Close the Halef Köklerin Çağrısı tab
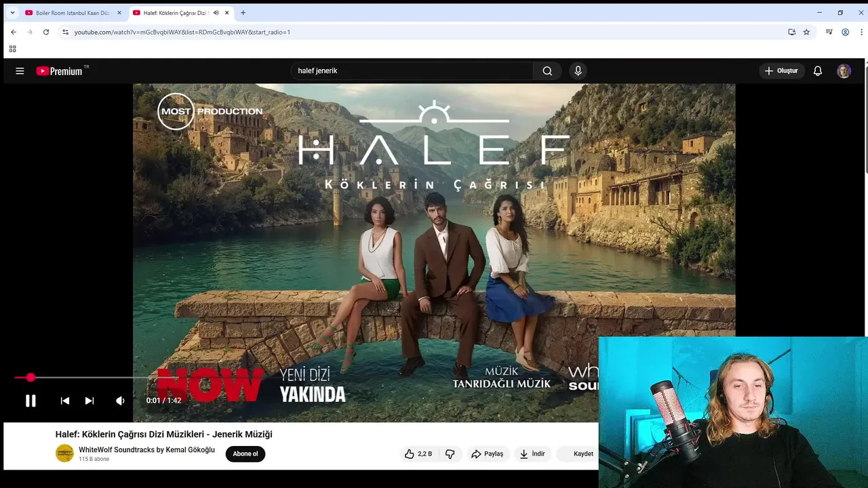This screenshot has width=868, height=488. [226, 13]
